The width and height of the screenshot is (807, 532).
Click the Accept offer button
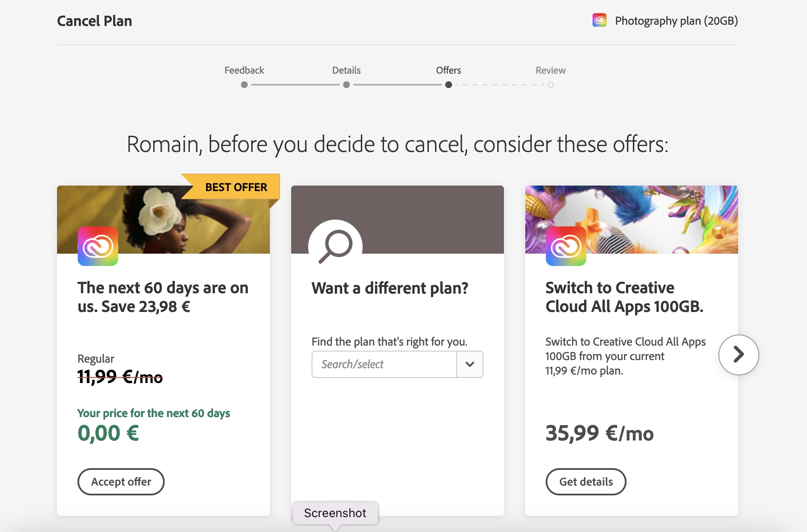tap(121, 482)
